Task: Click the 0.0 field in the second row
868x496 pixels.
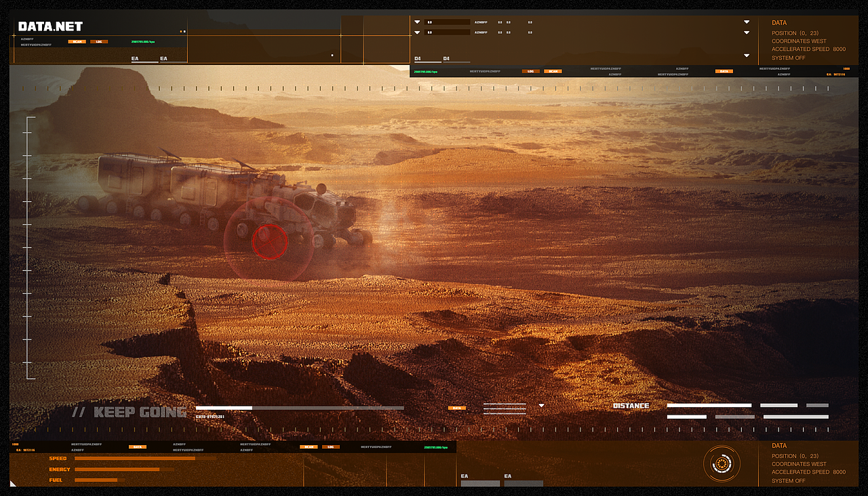Action: (448, 32)
